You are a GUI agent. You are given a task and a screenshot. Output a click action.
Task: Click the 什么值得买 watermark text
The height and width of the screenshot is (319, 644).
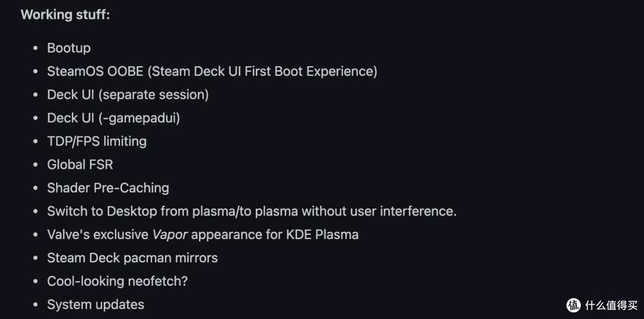pos(611,305)
